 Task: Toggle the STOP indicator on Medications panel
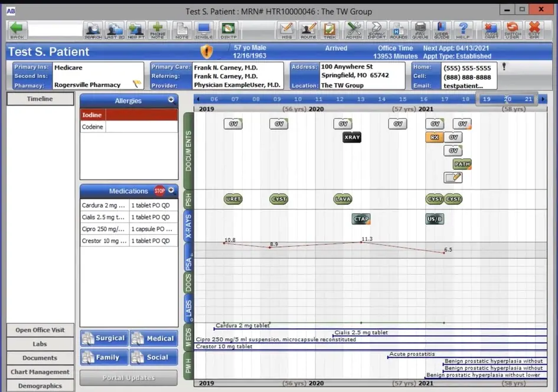(x=159, y=190)
